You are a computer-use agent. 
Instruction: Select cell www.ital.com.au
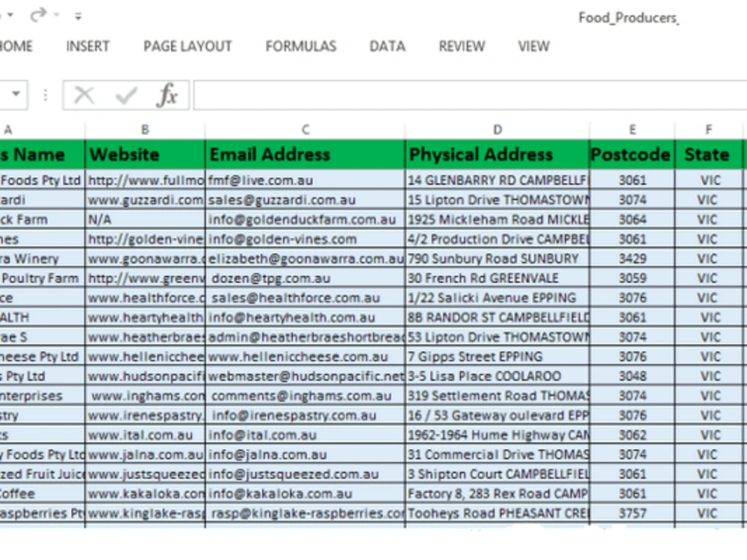(146, 435)
